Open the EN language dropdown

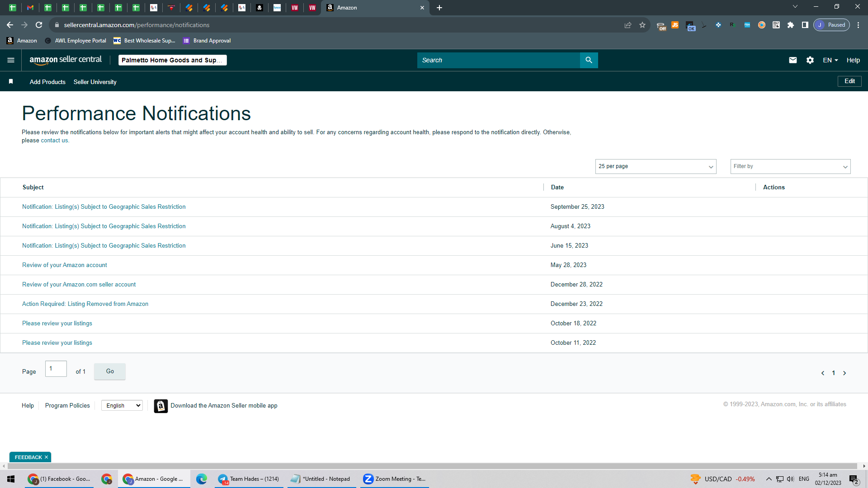pyautogui.click(x=830, y=60)
